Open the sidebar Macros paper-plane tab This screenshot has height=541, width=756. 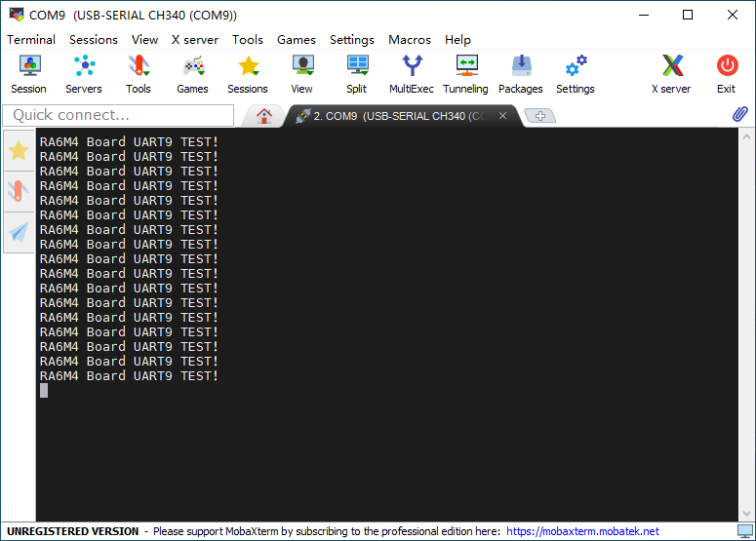click(x=19, y=232)
